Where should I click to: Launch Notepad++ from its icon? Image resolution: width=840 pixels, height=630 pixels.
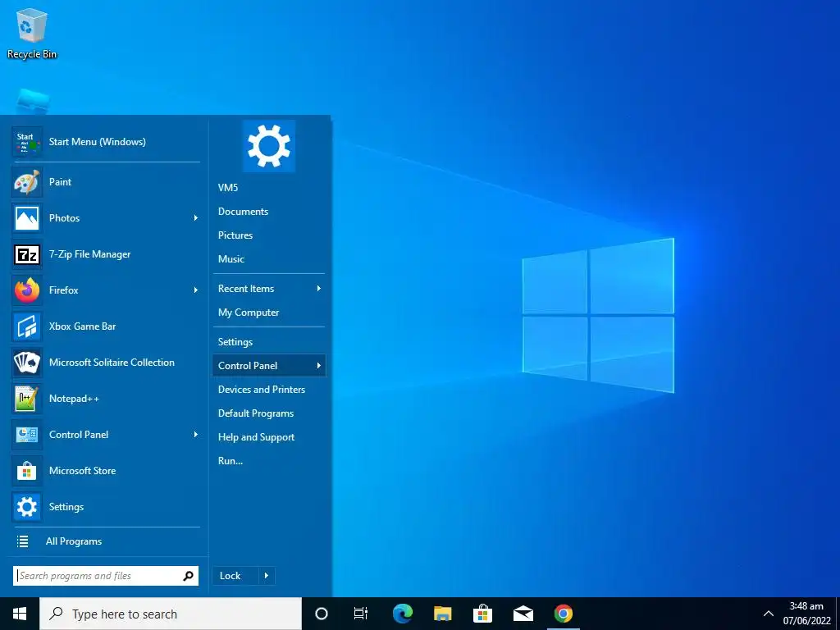[27, 399]
